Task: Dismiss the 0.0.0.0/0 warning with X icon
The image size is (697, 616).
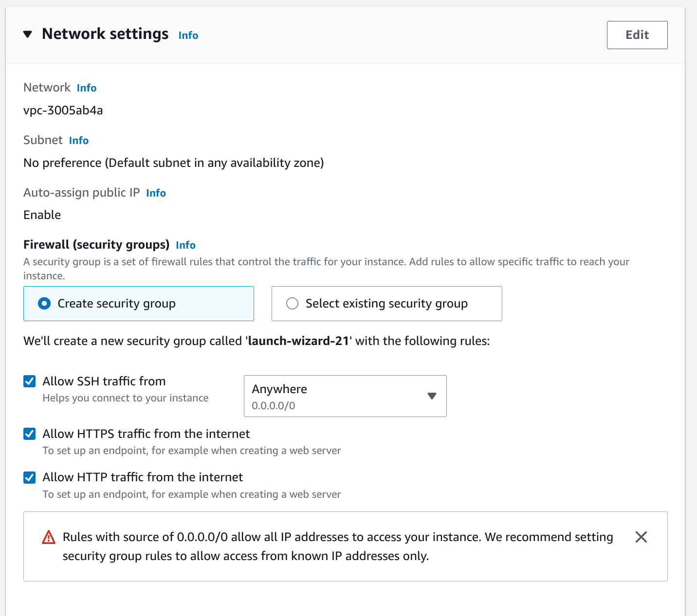Action: [641, 537]
